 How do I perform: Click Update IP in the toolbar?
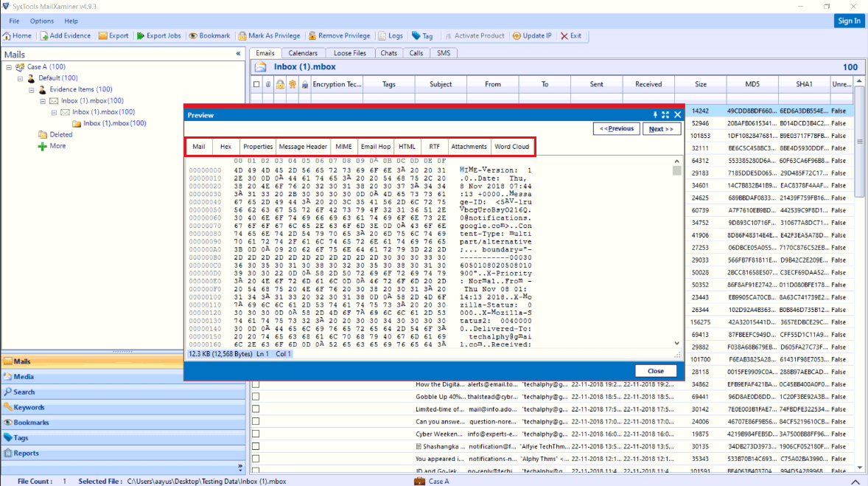pyautogui.click(x=532, y=36)
